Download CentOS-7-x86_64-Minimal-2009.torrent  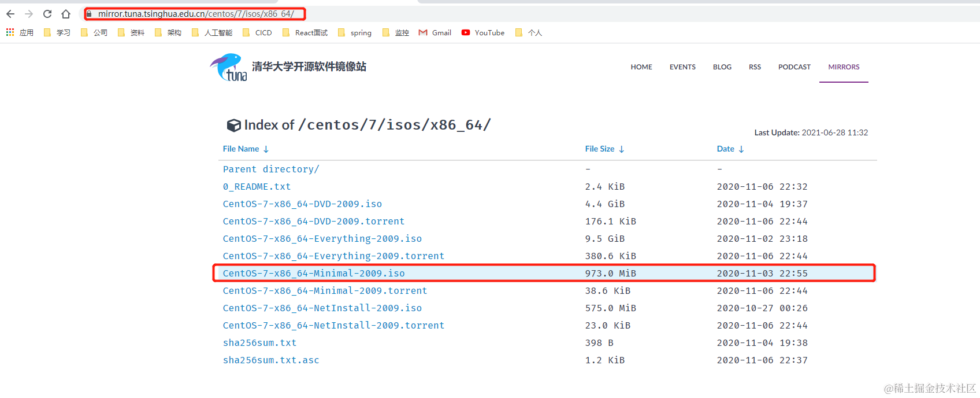[325, 290]
